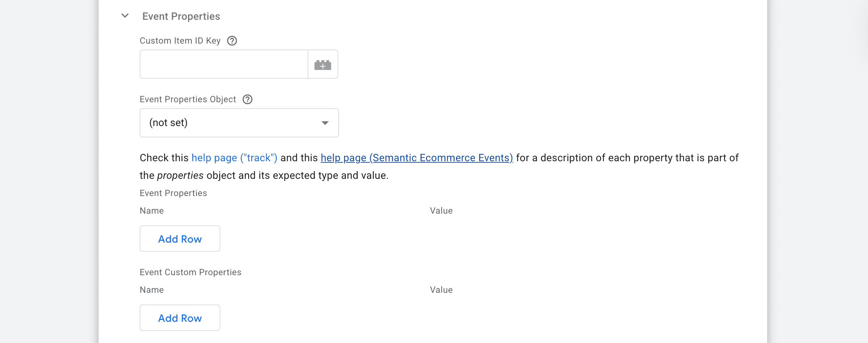Click the chevron beside Event Properties heading

coord(124,16)
